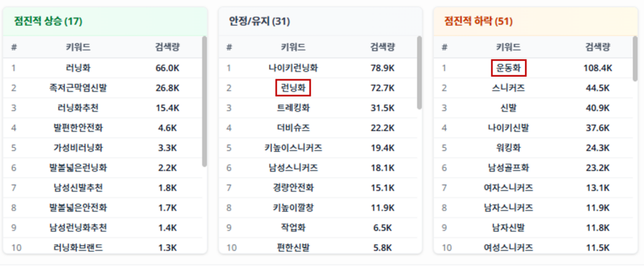
Task: Click the 여자스니커즈 keyword
Action: coord(508,188)
